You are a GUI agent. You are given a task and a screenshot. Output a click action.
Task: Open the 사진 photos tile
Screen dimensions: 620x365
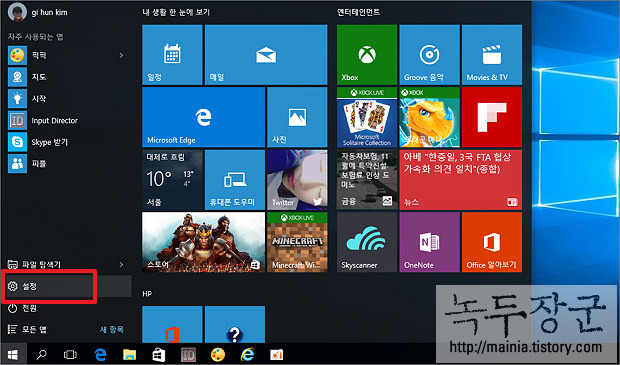[297, 117]
